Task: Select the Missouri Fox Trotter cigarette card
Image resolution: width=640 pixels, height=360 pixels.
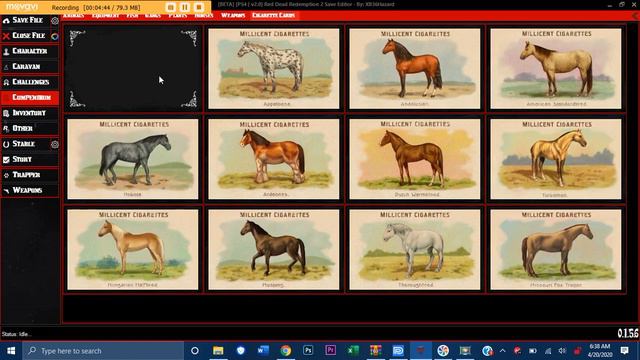Action: [556, 249]
